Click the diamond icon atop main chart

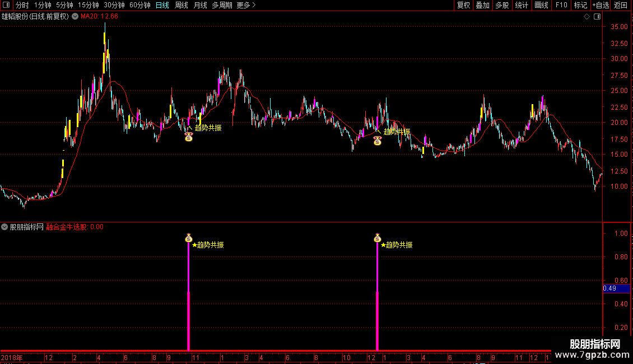587,17
